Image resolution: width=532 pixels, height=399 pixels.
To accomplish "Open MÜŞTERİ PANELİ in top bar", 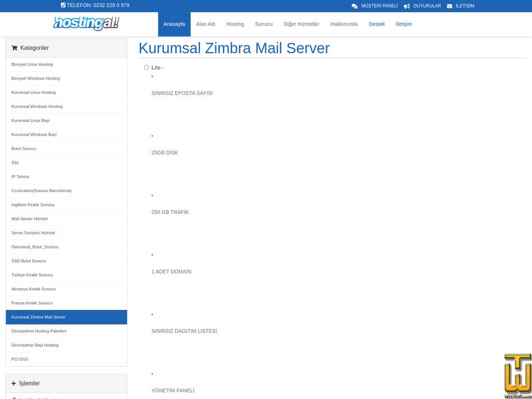I will [x=379, y=6].
